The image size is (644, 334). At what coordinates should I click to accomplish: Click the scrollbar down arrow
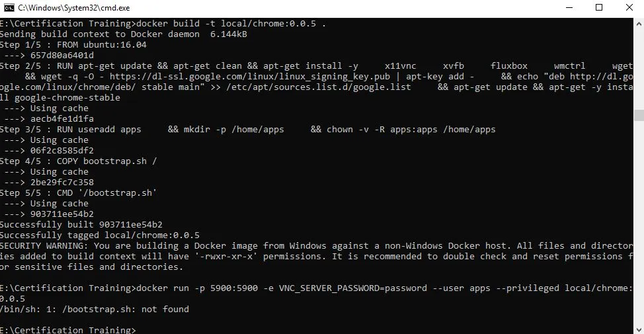click(x=639, y=329)
